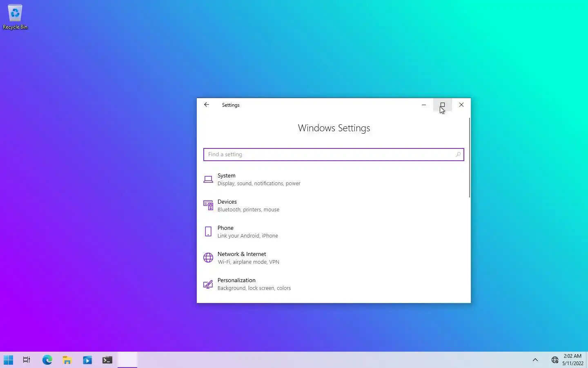This screenshot has width=588, height=368.
Task: Select the System category label
Action: click(226, 176)
